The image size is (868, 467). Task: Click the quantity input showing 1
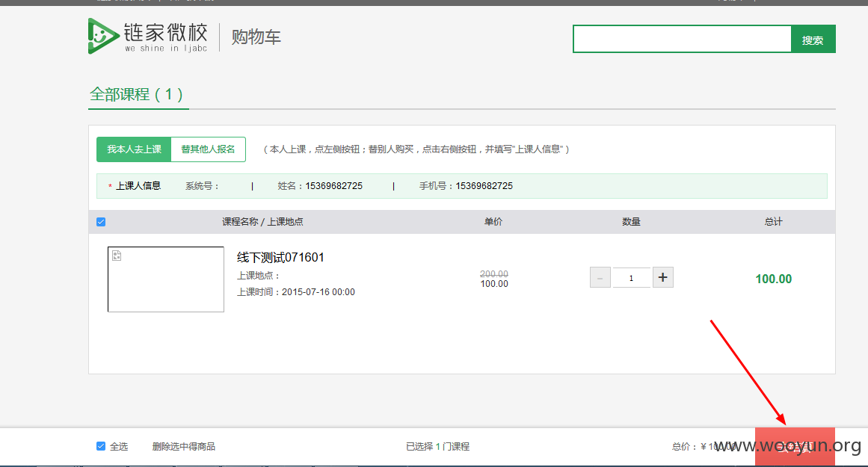tap(631, 277)
